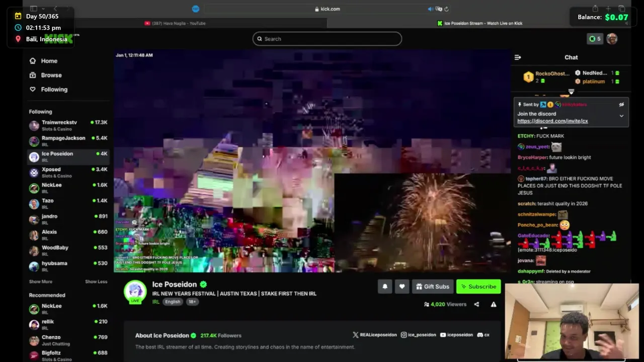Click the green Subscribe button
Viewport: 644px width, 362px height.
478,287
